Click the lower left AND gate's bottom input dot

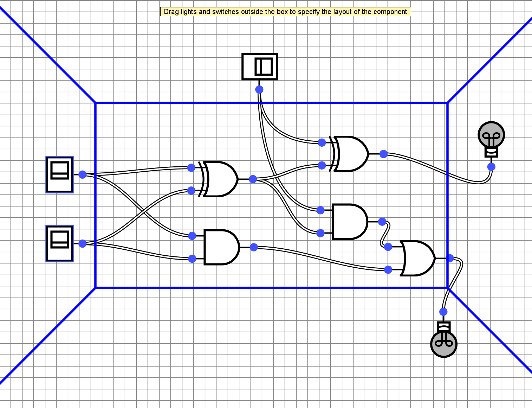[192, 259]
